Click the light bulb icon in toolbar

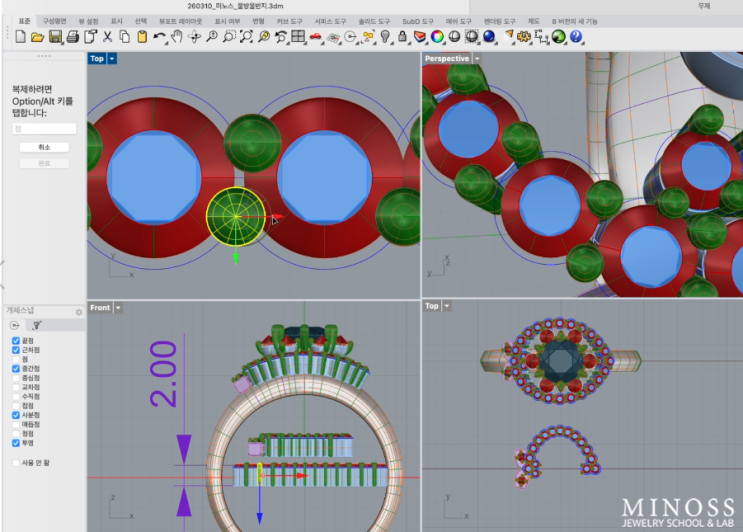pos(385,37)
